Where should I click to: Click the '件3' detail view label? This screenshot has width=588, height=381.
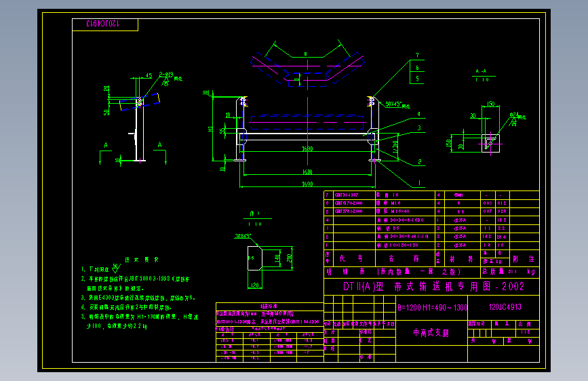pyautogui.click(x=254, y=214)
